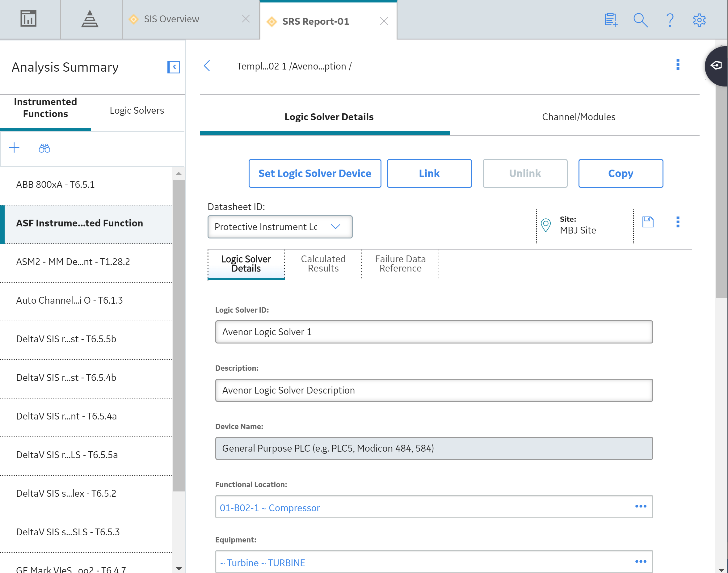Open the settings gear icon
This screenshot has width=728, height=573.
[x=700, y=20]
